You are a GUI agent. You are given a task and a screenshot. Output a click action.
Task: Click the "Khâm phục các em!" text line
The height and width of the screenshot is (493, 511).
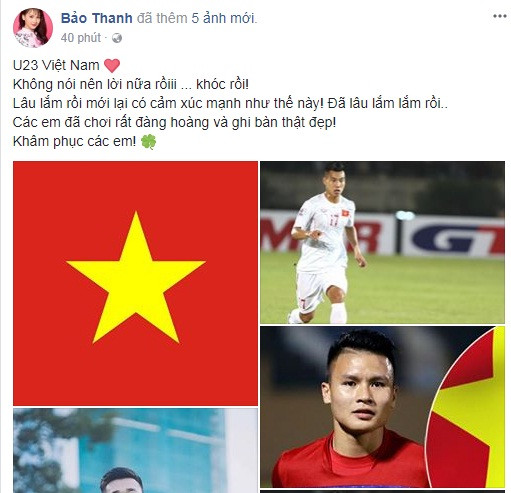[74, 142]
